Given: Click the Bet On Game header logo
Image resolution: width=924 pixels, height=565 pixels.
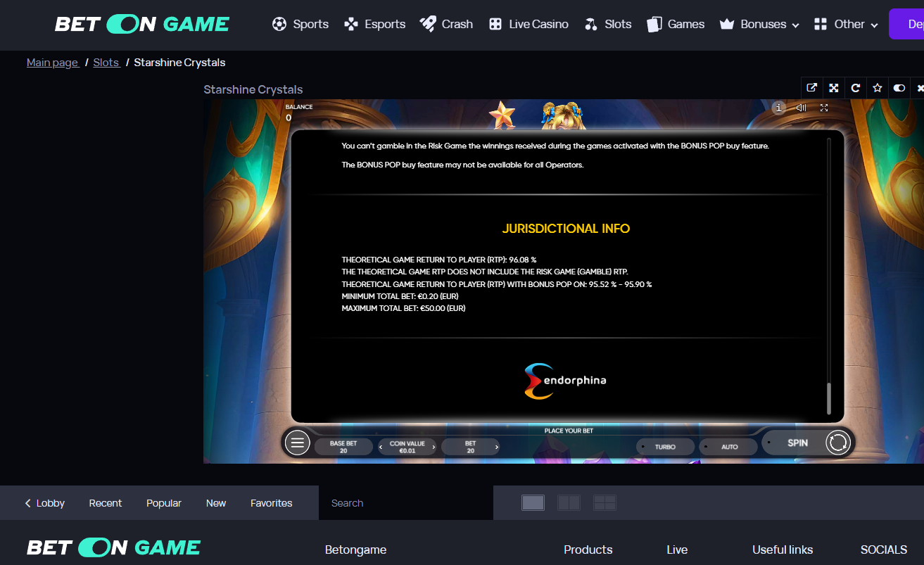Looking at the screenshot, I should click(x=142, y=24).
